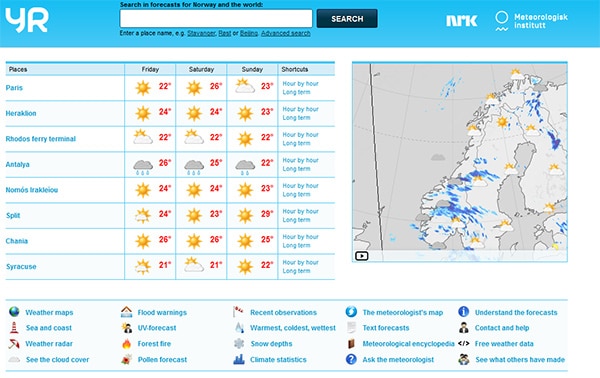The width and height of the screenshot is (600, 378).
Task: Open the Chania forecast link
Action: click(17, 241)
